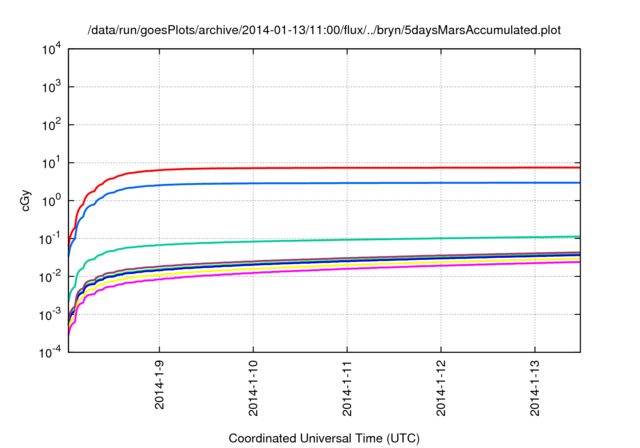640x448 pixels.
Task: Click the 2014-1-13 date tick label
Action: click(x=535, y=388)
